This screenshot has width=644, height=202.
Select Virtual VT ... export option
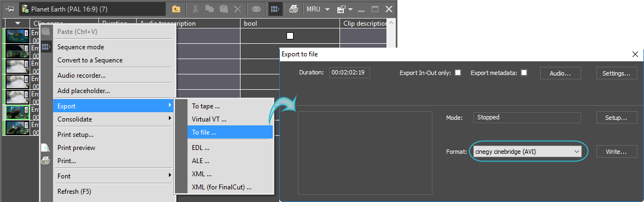tap(230, 119)
